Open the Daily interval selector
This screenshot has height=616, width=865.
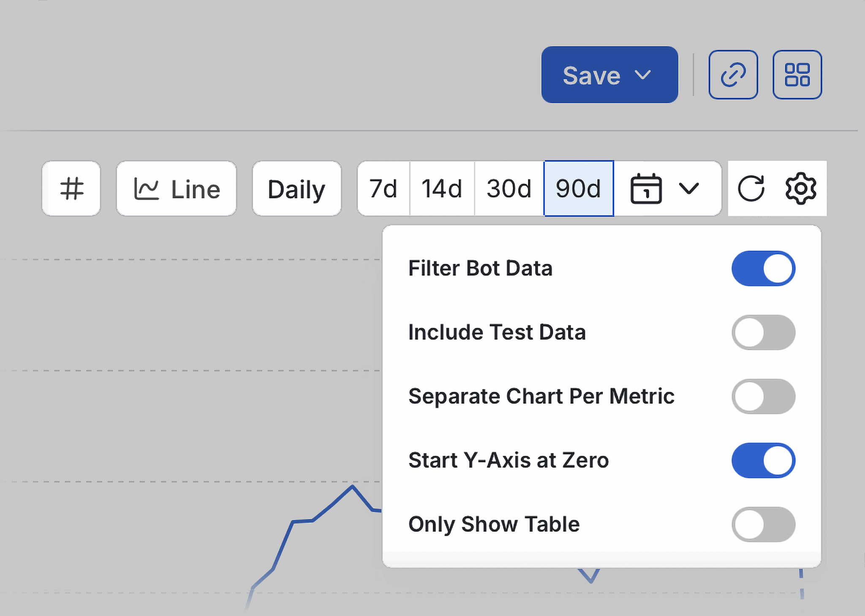click(296, 188)
